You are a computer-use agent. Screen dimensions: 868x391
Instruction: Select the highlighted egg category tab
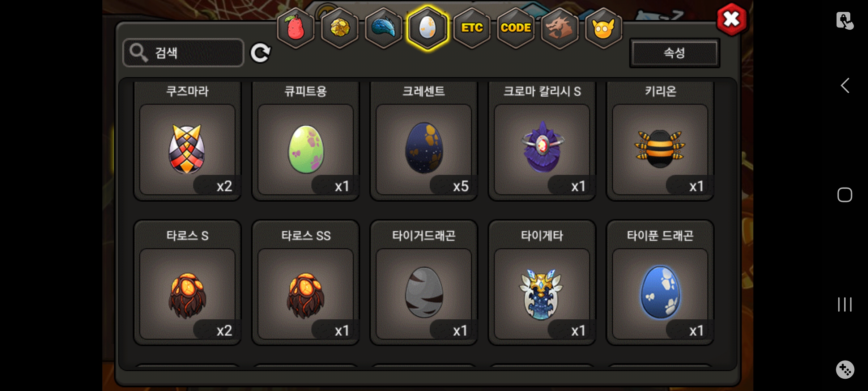[x=428, y=28]
